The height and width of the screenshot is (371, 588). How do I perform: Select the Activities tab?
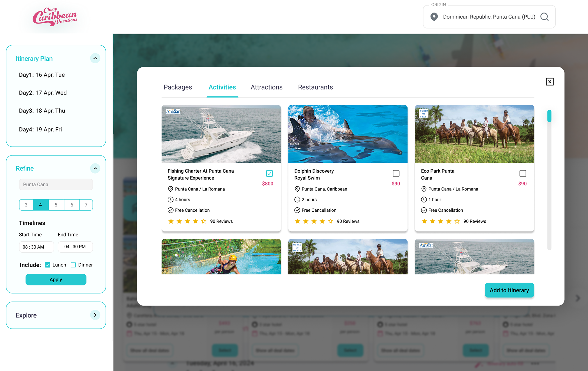[222, 87]
